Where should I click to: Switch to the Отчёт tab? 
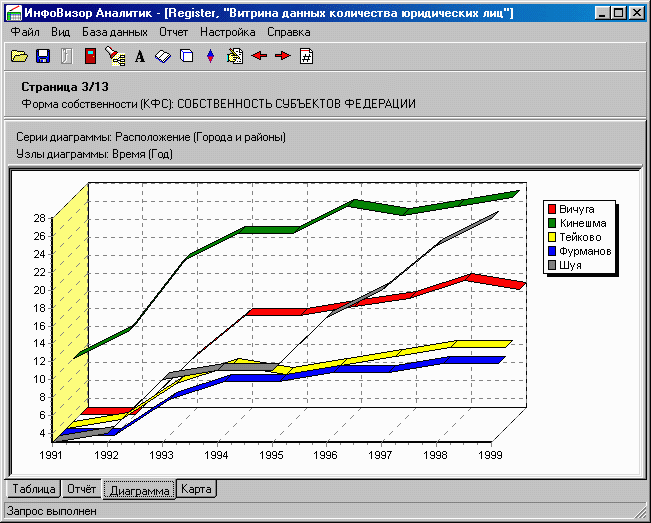click(82, 489)
